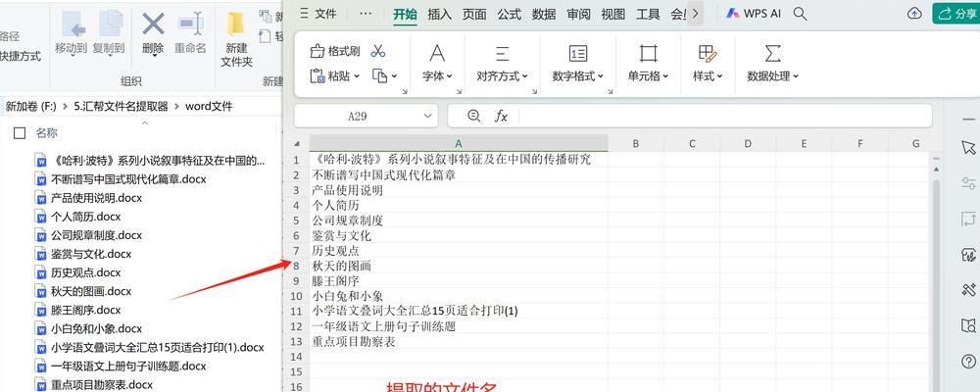Click the sliders settings icon in right sidebar
Screen dimensions: 980x392
pos(968,183)
